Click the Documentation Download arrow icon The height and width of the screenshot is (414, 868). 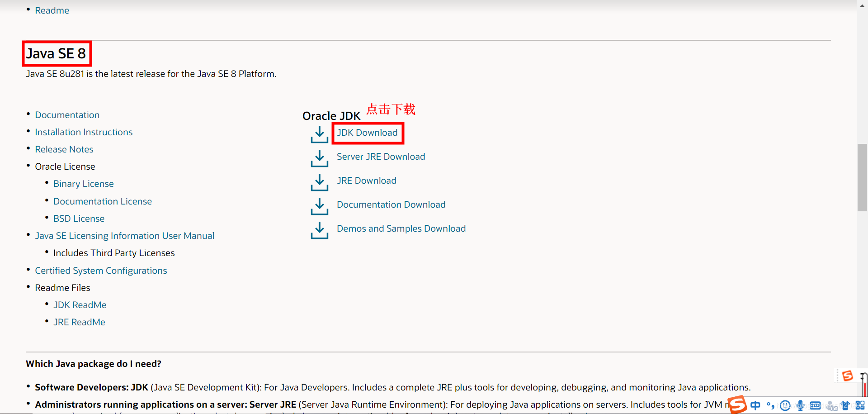point(319,206)
